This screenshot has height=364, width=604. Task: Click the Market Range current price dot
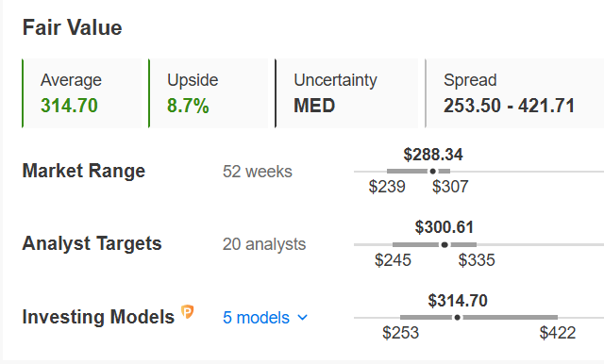[x=432, y=172]
